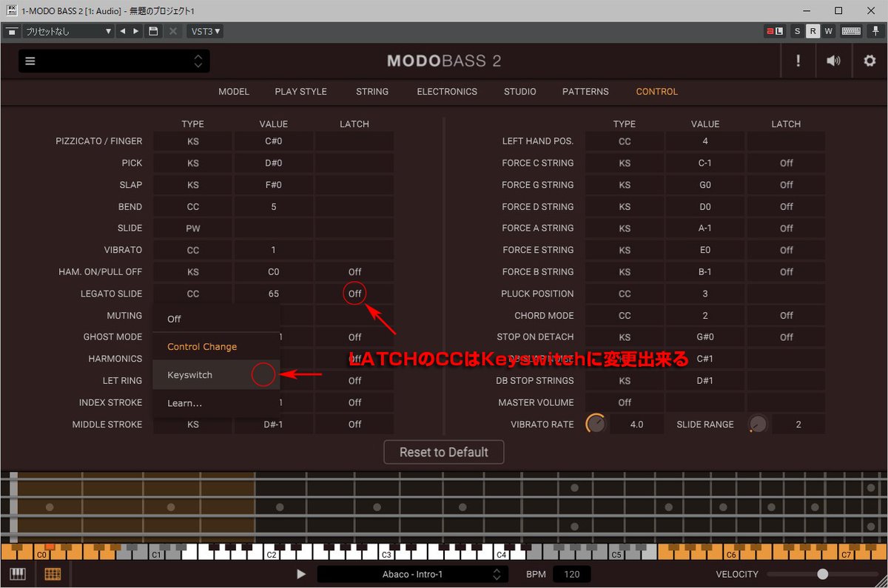Select next preset arrow in host toolbar
Image resolution: width=888 pixels, height=588 pixels.
pos(136,31)
